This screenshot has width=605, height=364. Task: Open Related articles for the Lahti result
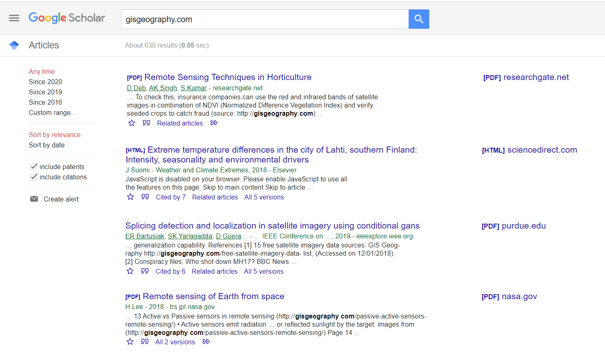pos(215,197)
